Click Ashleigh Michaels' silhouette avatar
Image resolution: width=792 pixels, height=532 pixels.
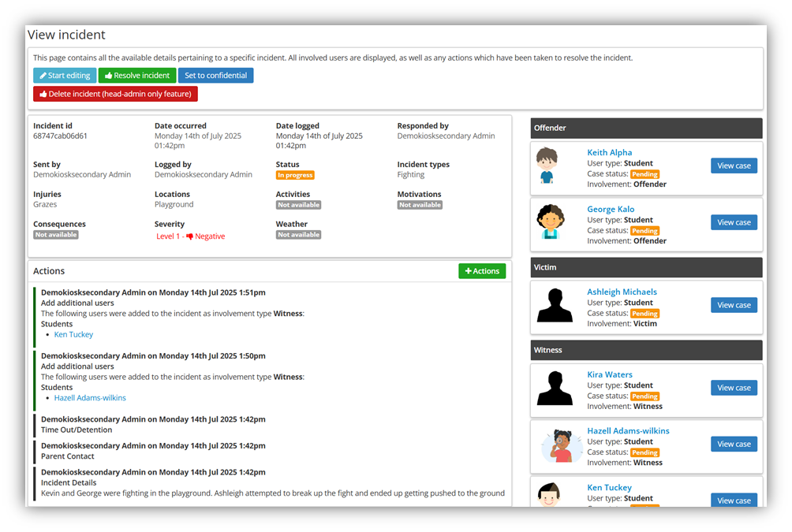coord(555,305)
